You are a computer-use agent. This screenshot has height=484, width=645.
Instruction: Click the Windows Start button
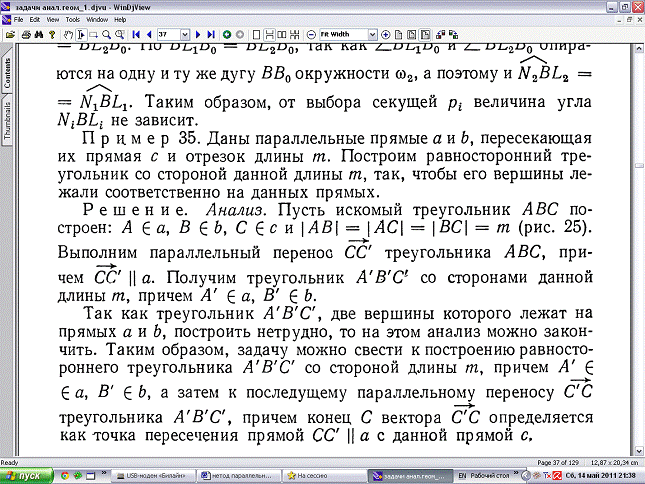coord(22,475)
